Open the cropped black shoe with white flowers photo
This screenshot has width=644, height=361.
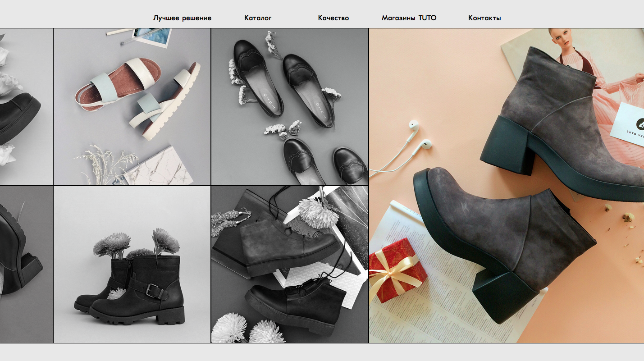pyautogui.click(x=26, y=107)
